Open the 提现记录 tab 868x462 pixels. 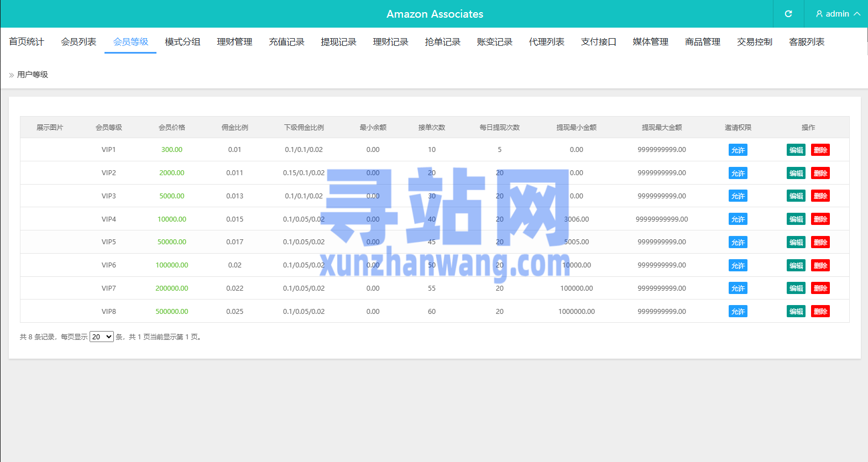point(338,42)
